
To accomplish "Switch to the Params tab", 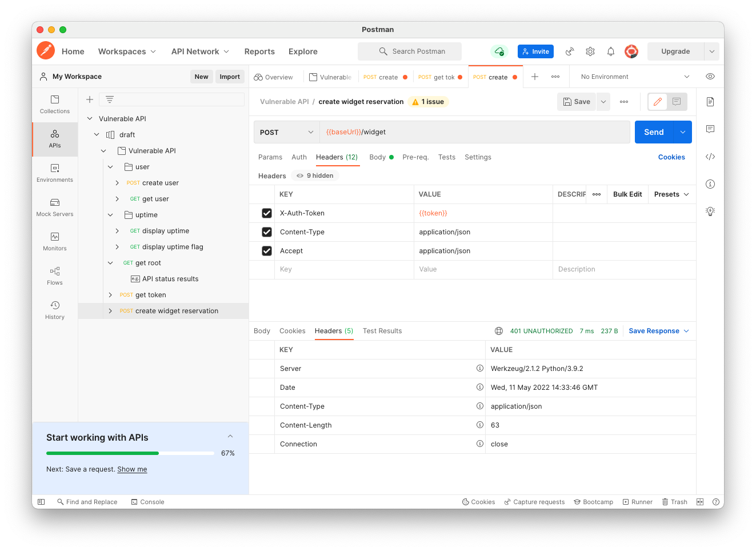I will [x=270, y=157].
